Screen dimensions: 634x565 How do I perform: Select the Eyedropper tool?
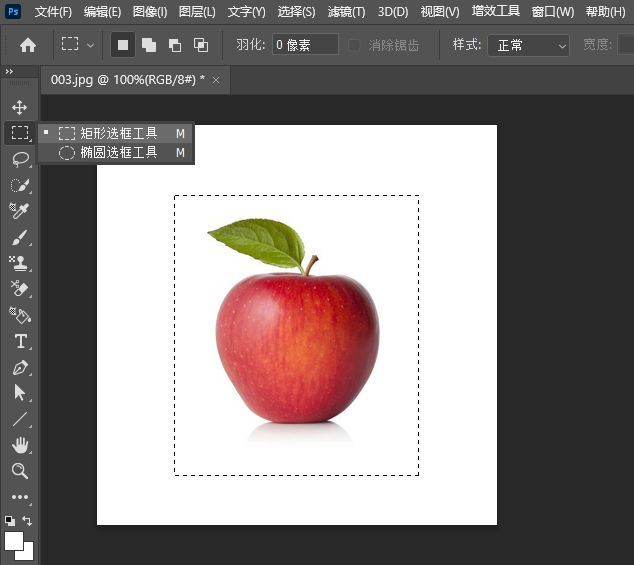click(19, 211)
